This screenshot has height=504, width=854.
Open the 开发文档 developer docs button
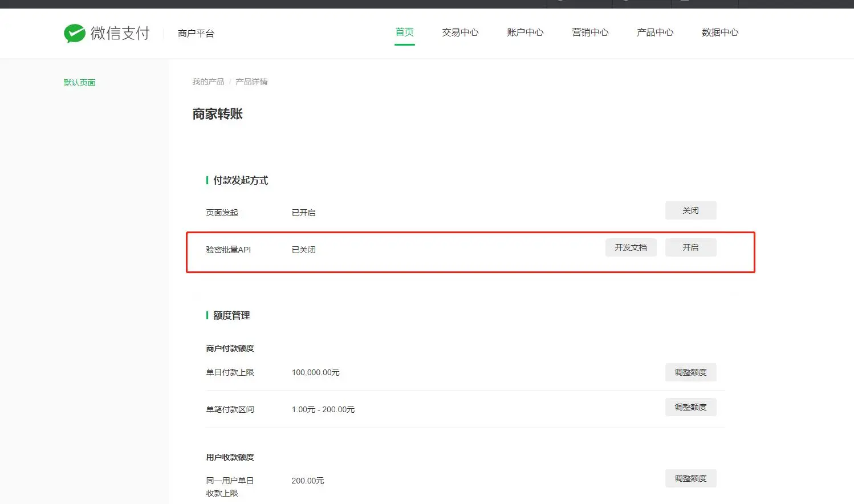(x=631, y=247)
